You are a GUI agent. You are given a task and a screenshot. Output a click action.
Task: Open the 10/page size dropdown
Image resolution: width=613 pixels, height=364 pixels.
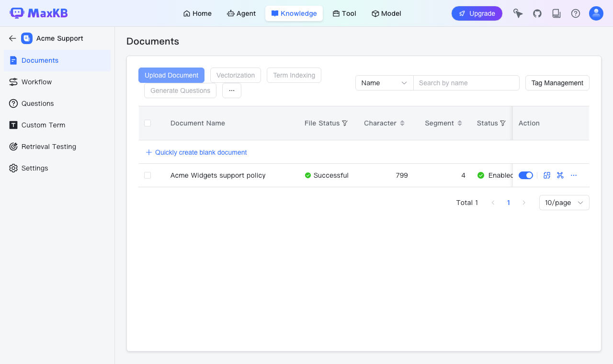pyautogui.click(x=564, y=203)
